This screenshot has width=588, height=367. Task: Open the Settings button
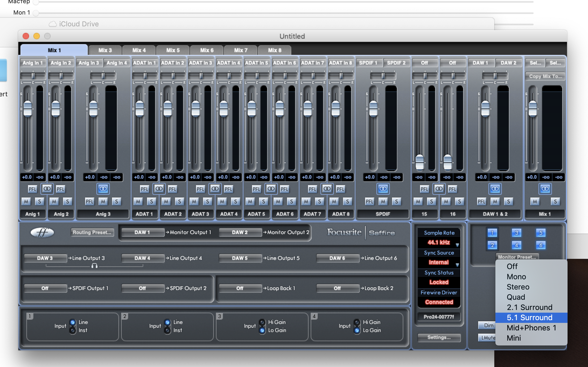pyautogui.click(x=439, y=337)
